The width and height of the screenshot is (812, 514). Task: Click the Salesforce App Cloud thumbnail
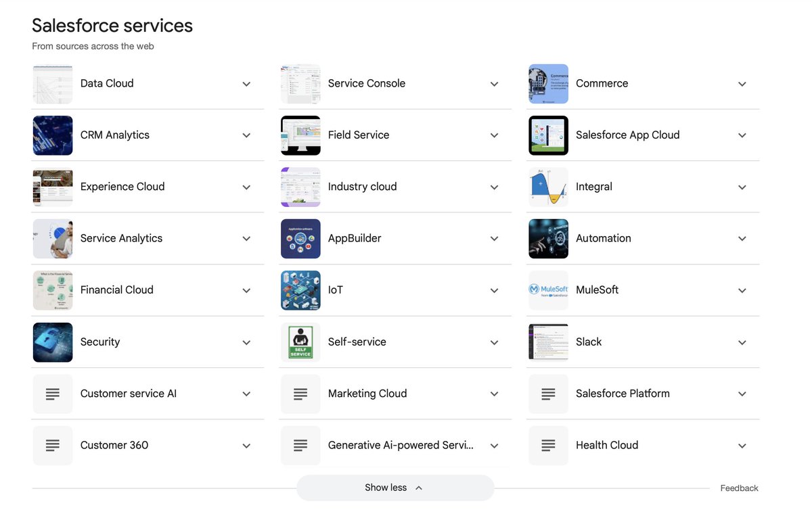pyautogui.click(x=548, y=135)
